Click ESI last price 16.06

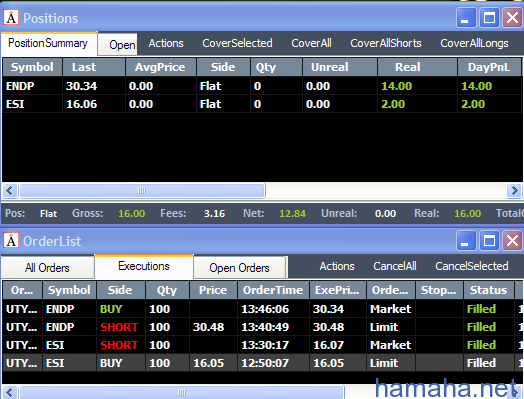tap(81, 104)
